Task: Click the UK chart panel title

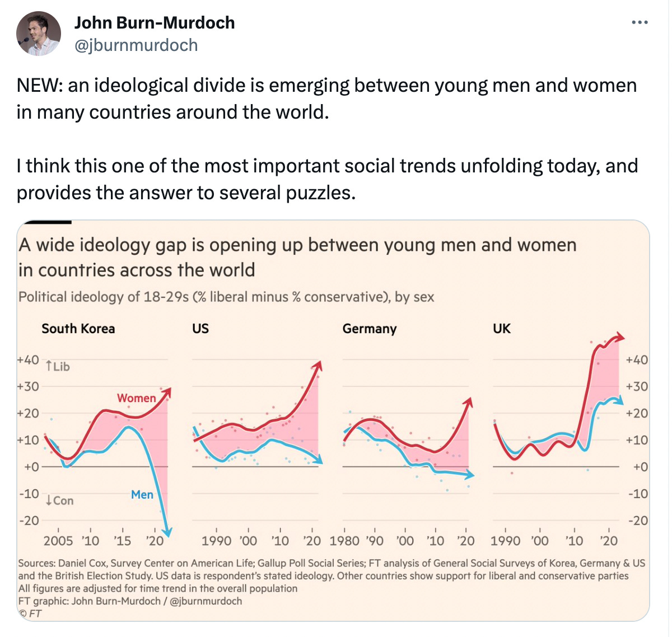Action: point(502,329)
